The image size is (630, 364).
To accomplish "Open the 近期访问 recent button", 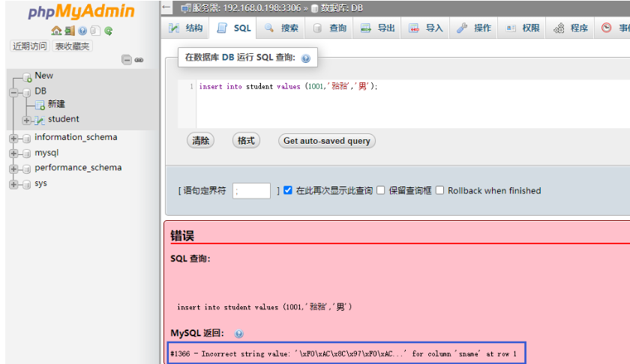I will (29, 46).
